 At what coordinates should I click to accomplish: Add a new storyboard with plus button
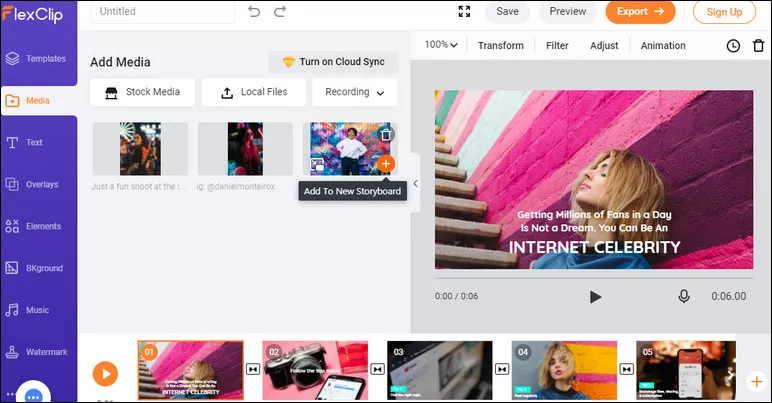(756, 381)
